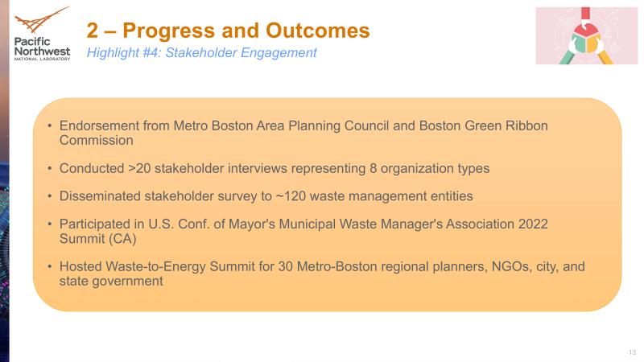Click the "Summit (CA)" line
Image resolution: width=644 pixels, height=362 pixels.
[x=93, y=237]
